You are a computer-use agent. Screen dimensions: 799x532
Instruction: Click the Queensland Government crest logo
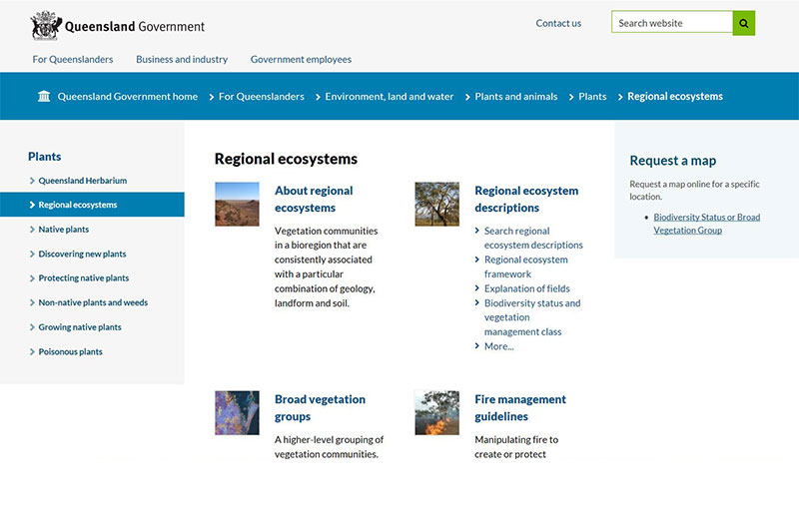[x=46, y=26]
